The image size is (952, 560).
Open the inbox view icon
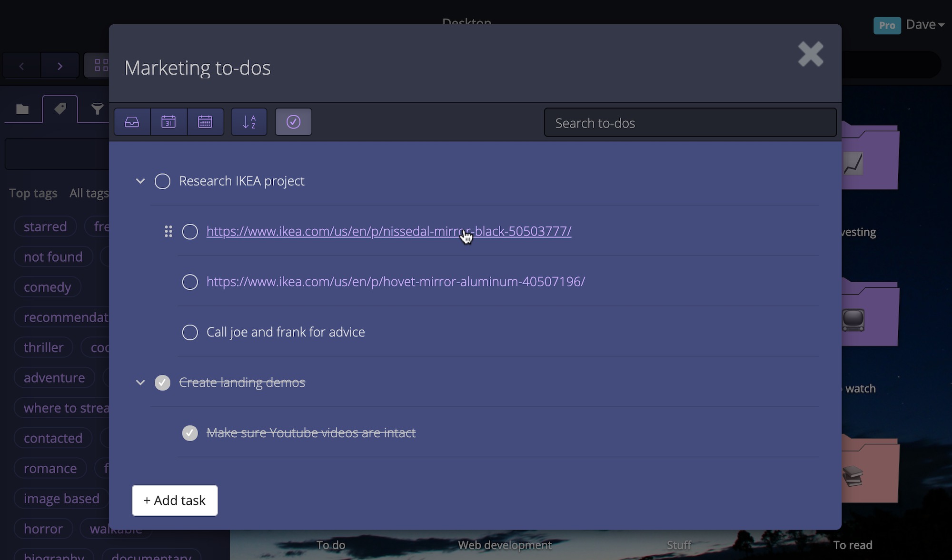[132, 122]
